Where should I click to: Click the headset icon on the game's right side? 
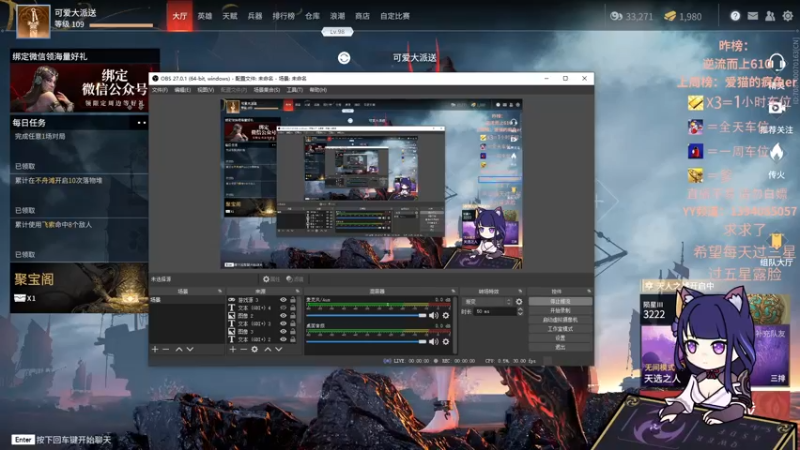click(x=777, y=63)
